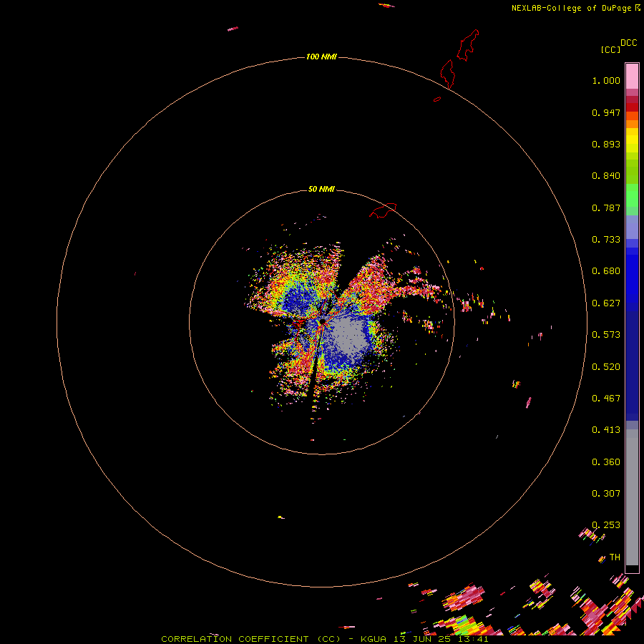
Task: Click the 100 NMI range ring label
Action: point(321,57)
